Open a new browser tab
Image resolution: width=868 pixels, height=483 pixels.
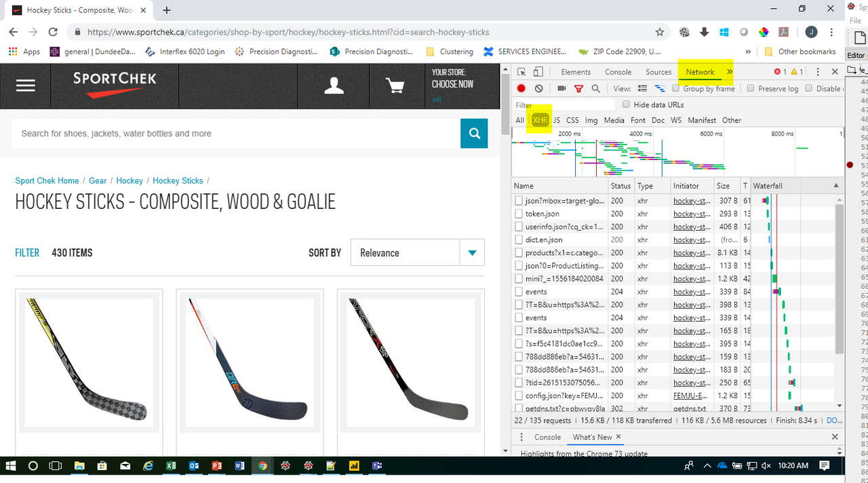click(167, 10)
